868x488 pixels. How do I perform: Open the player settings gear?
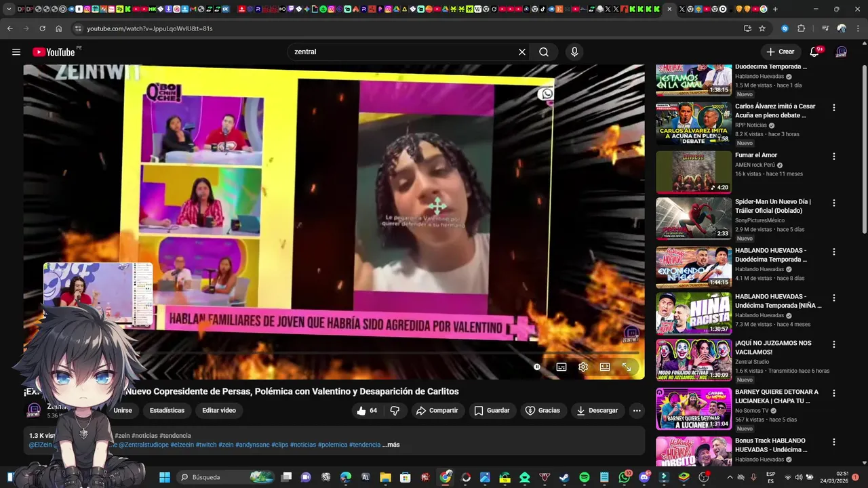tap(583, 367)
